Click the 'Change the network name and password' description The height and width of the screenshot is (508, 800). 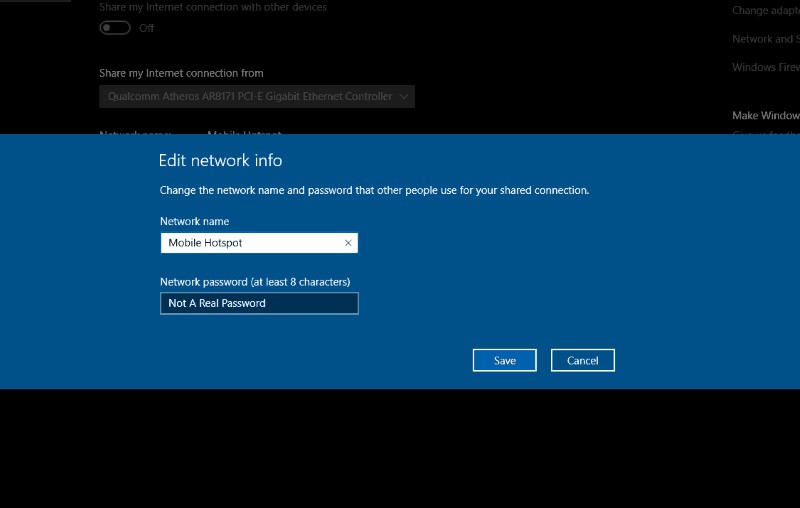click(x=374, y=190)
